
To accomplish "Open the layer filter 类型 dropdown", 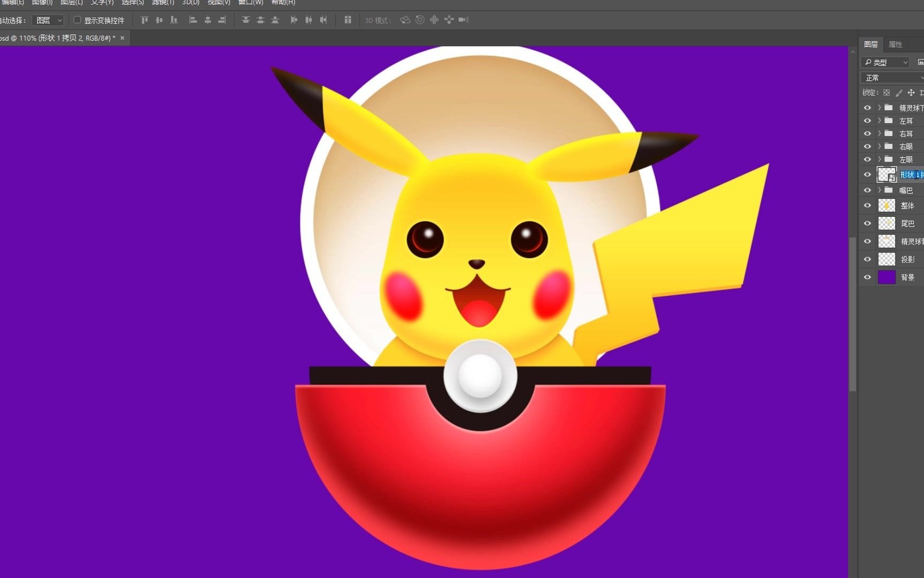I will [x=885, y=62].
